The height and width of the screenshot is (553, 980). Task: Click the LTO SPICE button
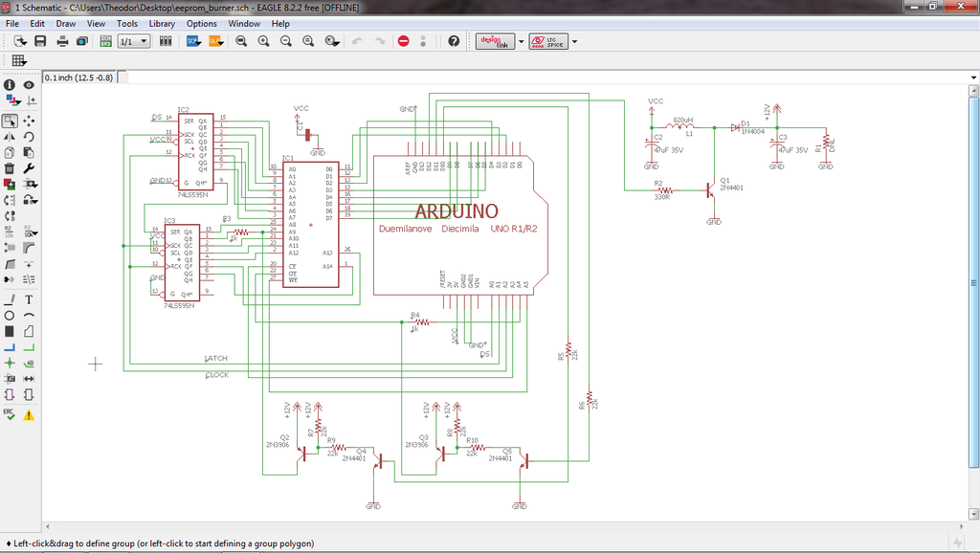550,41
